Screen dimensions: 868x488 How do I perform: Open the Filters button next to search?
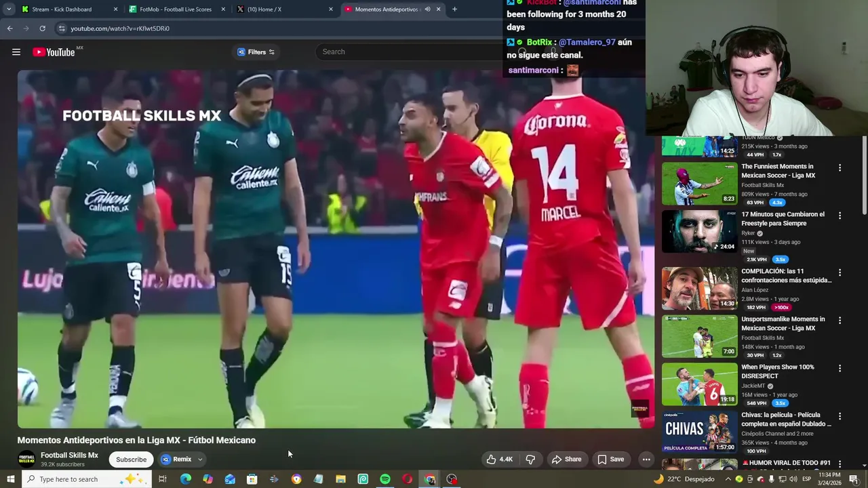point(256,52)
